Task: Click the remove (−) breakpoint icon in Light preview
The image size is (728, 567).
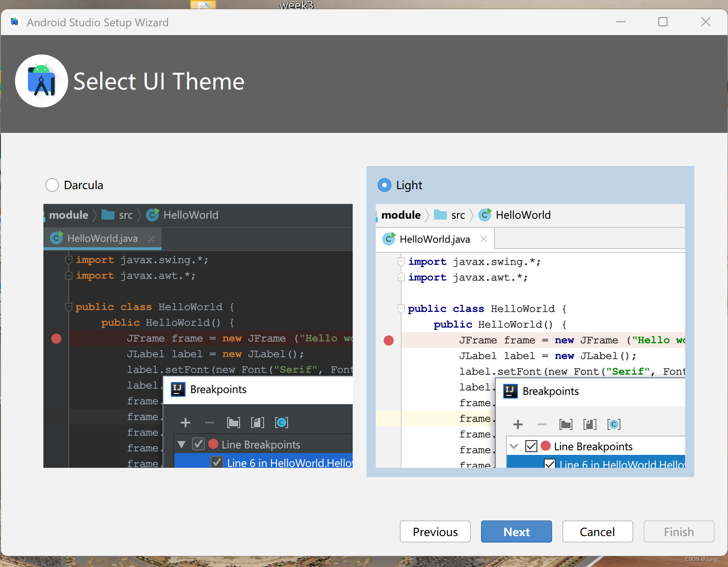Action: pyautogui.click(x=542, y=424)
